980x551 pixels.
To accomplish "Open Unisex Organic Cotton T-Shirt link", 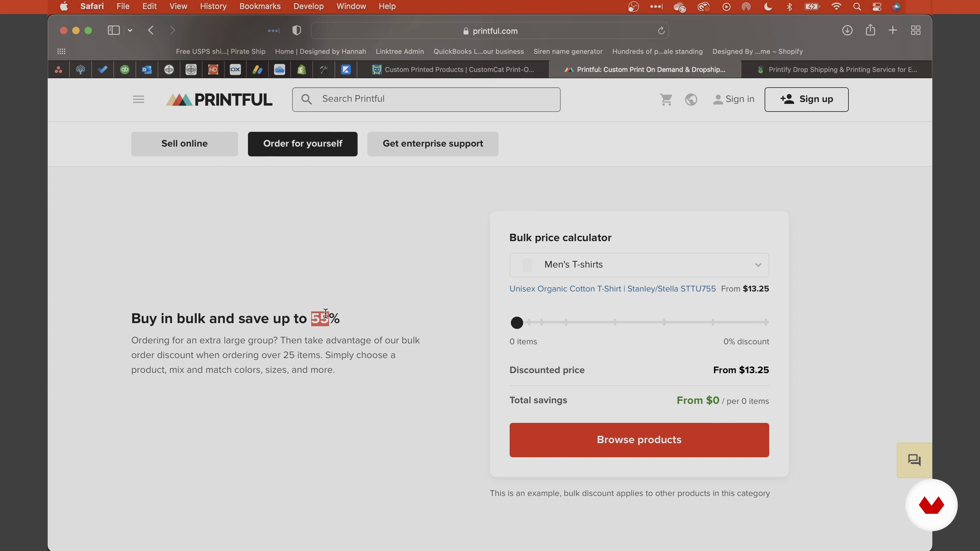I will coord(612,289).
